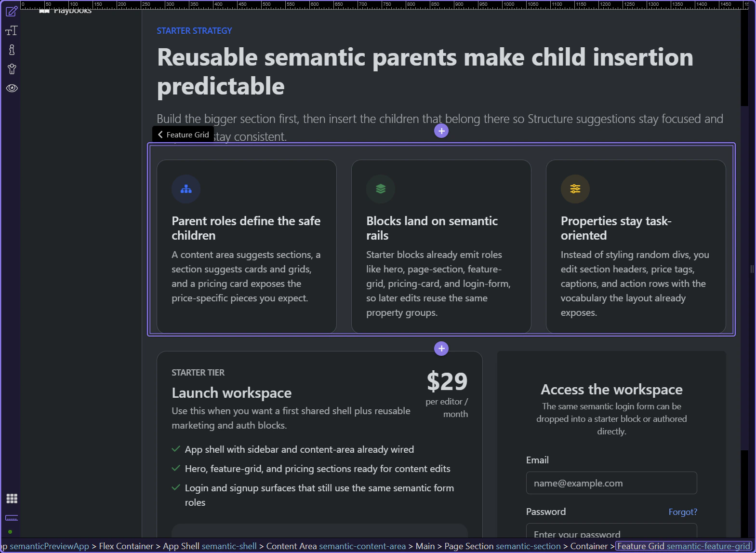Click the info icon in sidebar
This screenshot has height=553, width=756.
[x=12, y=50]
